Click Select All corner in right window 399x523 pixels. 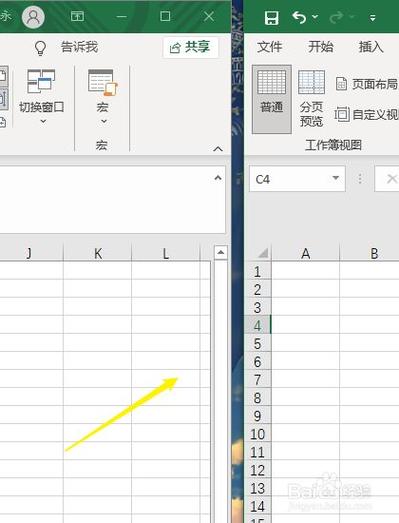tap(263, 253)
